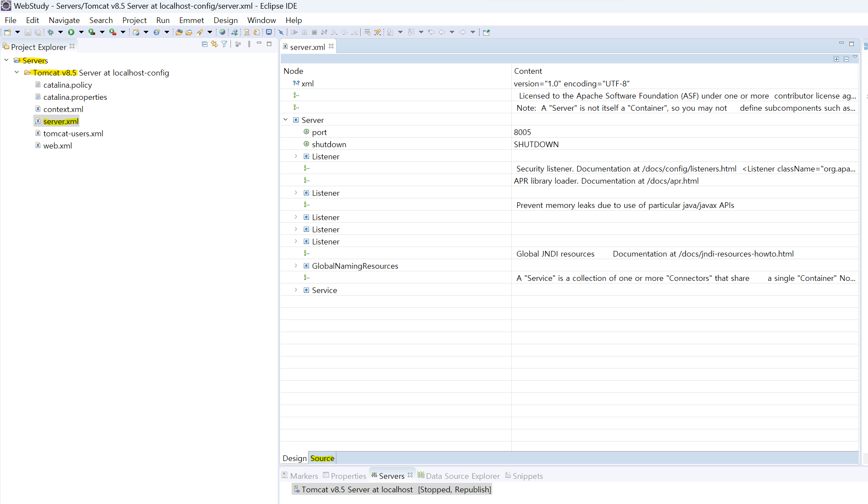Click the filter funnel icon in Project Explorer
Image resolution: width=868 pixels, height=504 pixels.
(224, 44)
